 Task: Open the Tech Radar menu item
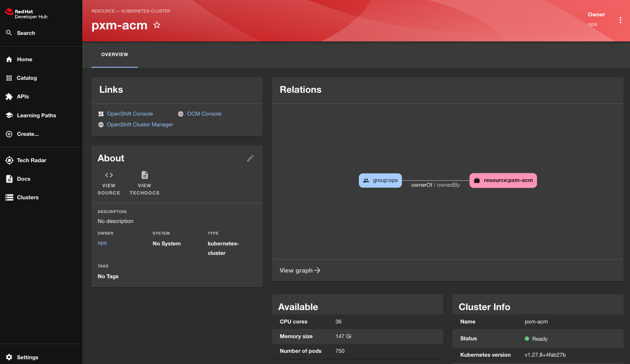(31, 160)
